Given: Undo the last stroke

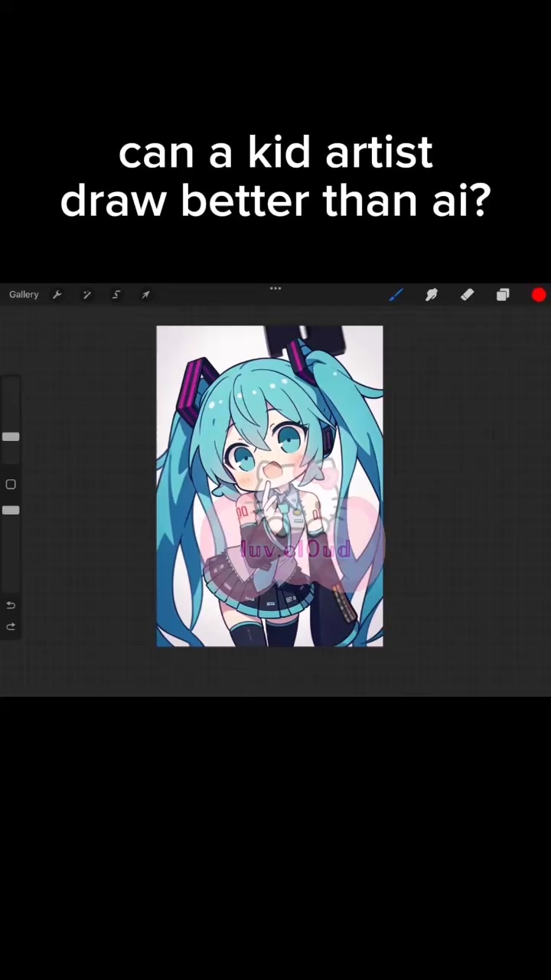Looking at the screenshot, I should pyautogui.click(x=11, y=605).
